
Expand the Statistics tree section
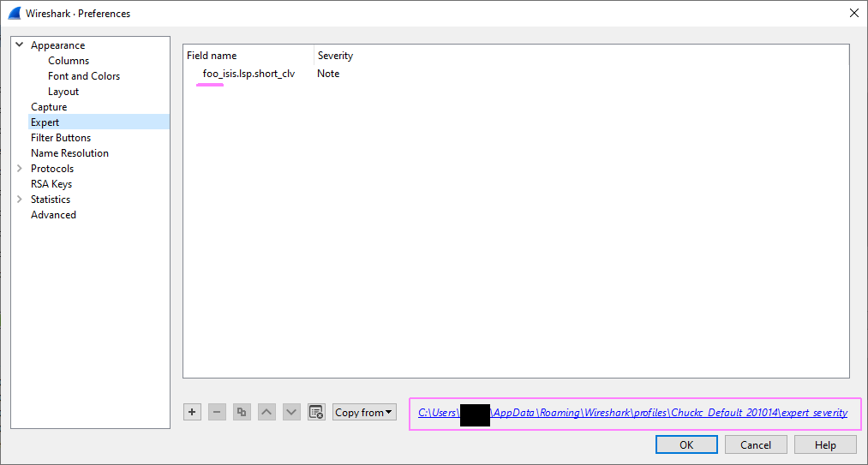point(20,200)
